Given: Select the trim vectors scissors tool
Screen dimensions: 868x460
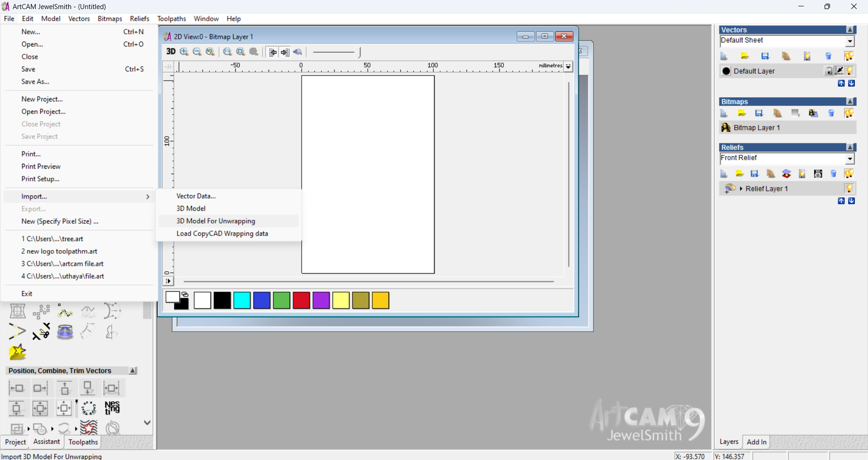Looking at the screenshot, I should click(41, 332).
